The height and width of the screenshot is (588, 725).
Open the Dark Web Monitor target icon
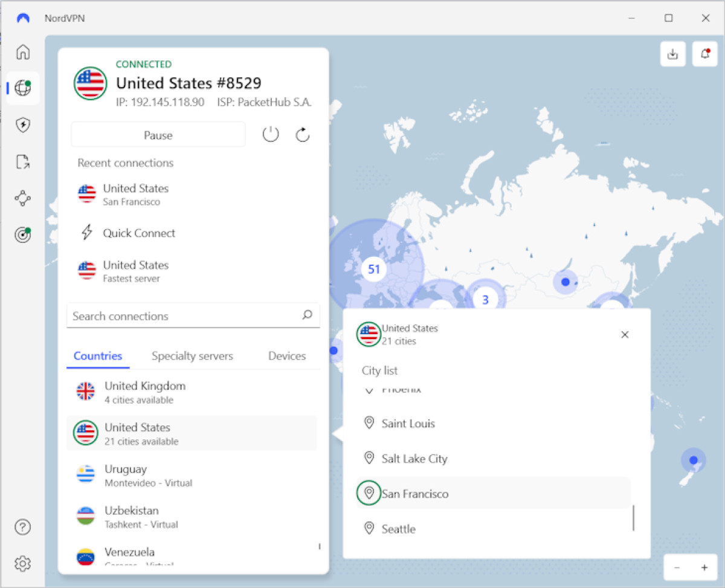pyautogui.click(x=23, y=235)
